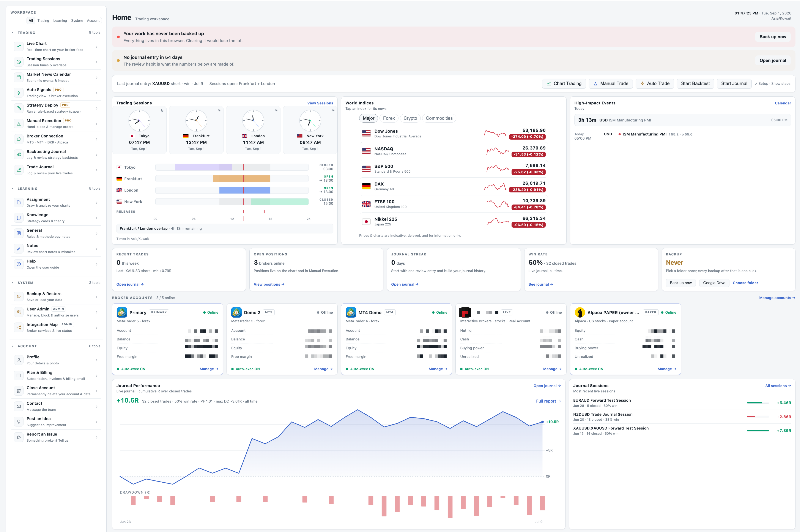Image resolution: width=800 pixels, height=532 pixels.
Task: Click the Integration Map share icon
Action: [x=19, y=328]
